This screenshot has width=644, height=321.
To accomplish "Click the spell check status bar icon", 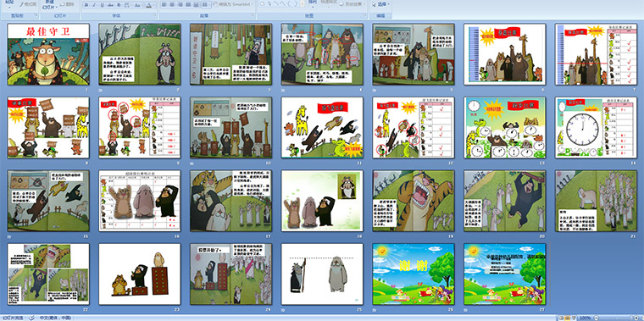I will click(31, 318).
